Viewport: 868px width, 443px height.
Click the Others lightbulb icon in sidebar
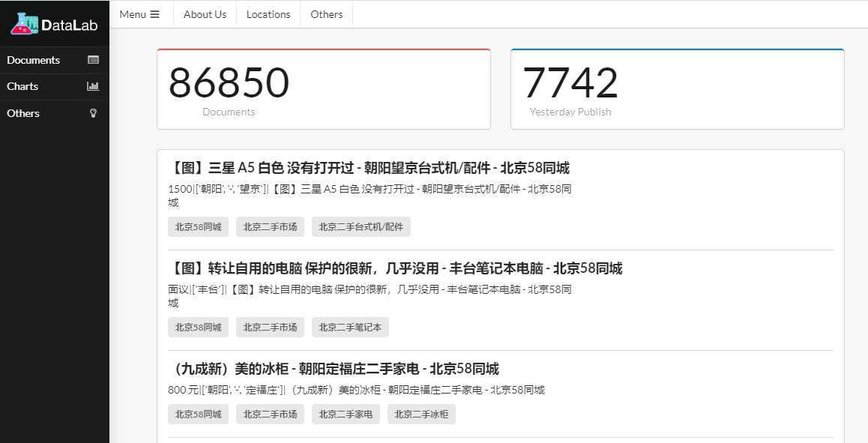coord(94,113)
